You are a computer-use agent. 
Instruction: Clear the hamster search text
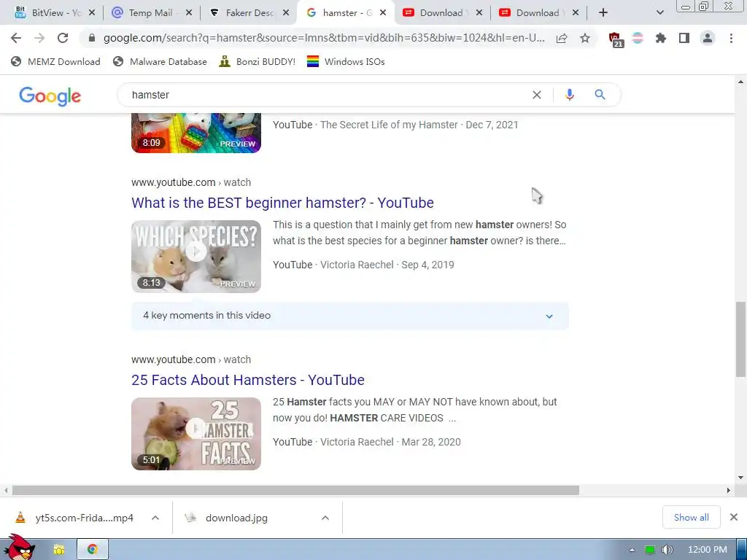pos(537,95)
